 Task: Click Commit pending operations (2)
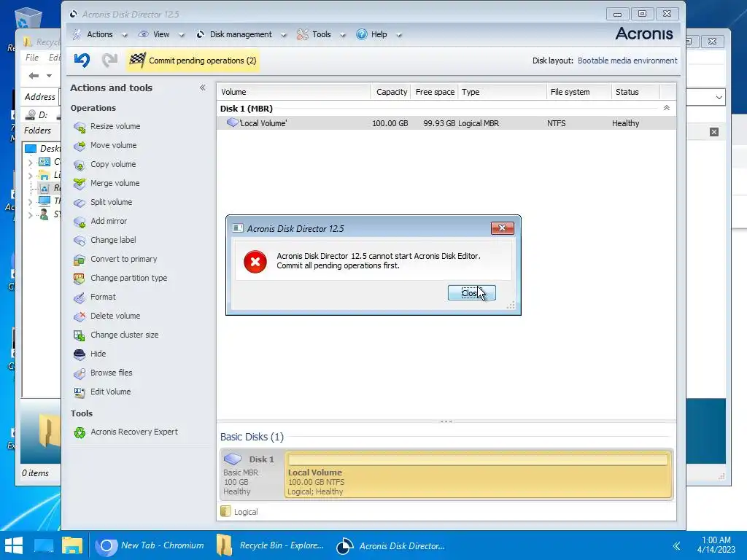(x=193, y=61)
